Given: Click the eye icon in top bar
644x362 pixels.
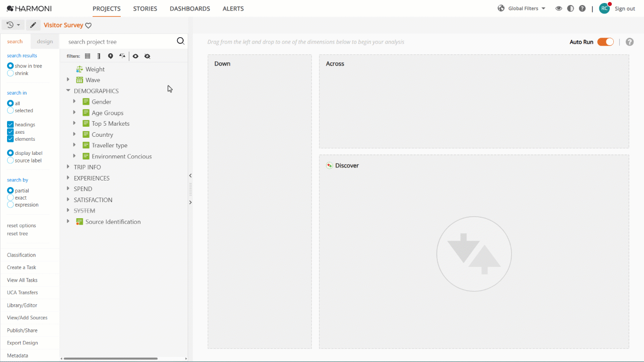Looking at the screenshot, I should tap(558, 9).
